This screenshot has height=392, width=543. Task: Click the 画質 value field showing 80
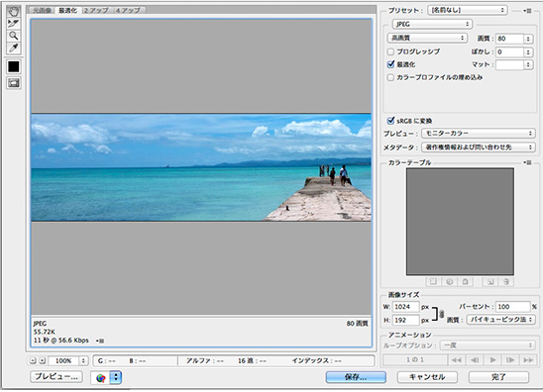(509, 39)
